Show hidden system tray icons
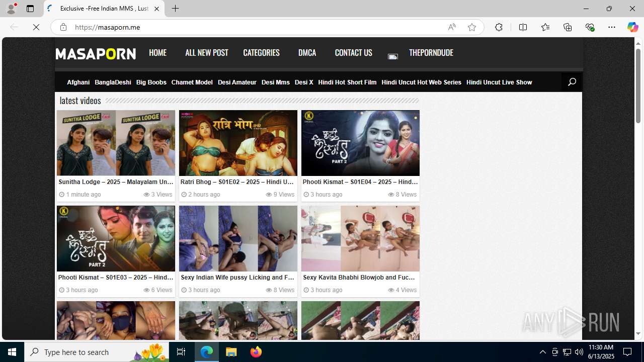This screenshot has height=362, width=644. tap(542, 352)
